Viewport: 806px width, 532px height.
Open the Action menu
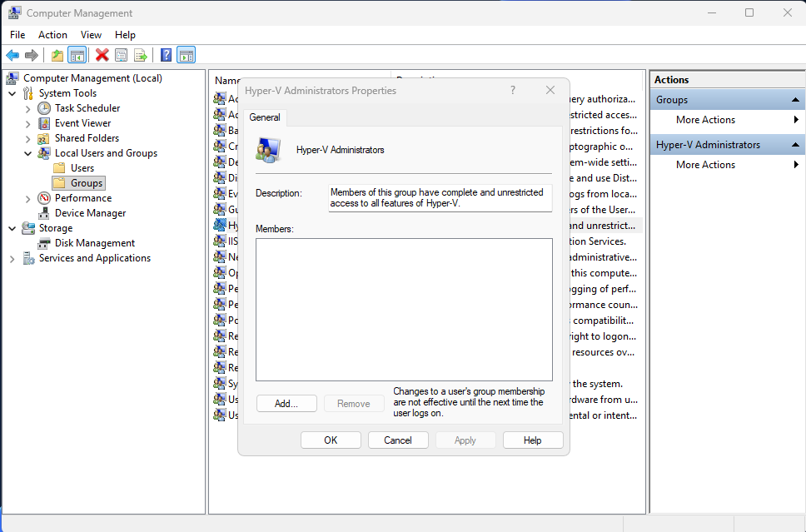coord(52,35)
